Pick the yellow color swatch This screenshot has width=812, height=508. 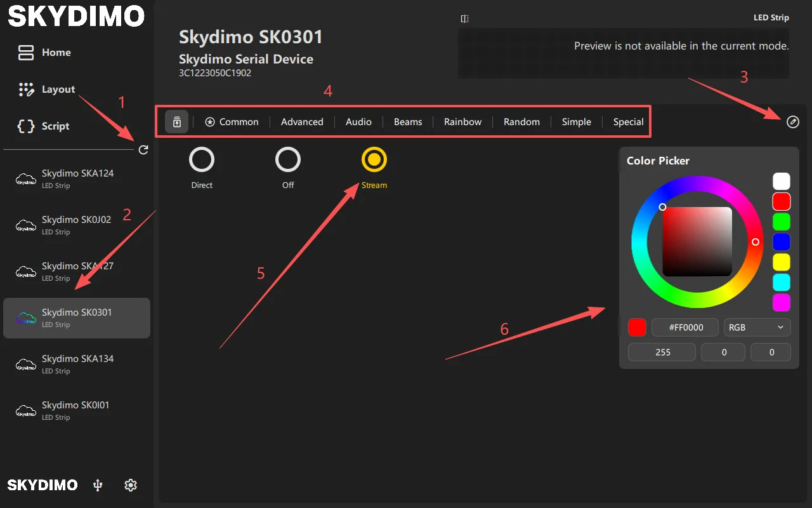pyautogui.click(x=781, y=262)
